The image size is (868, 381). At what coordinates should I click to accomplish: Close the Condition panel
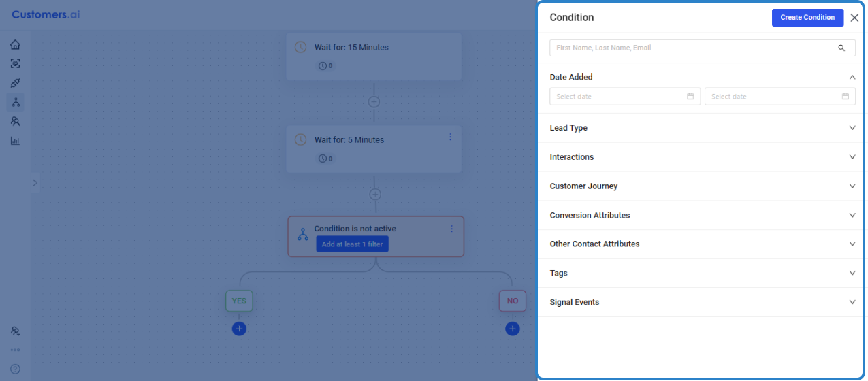pyautogui.click(x=854, y=18)
